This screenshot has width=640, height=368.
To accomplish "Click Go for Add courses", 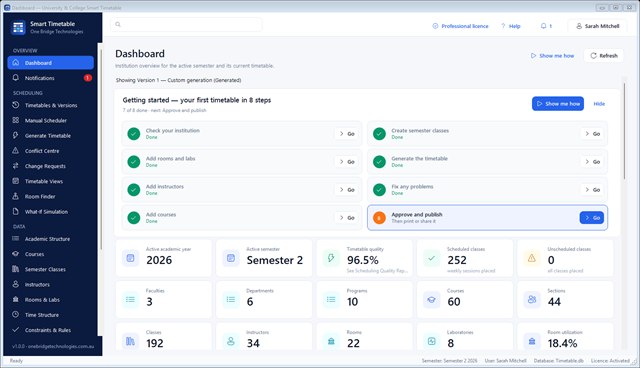I will click(347, 218).
